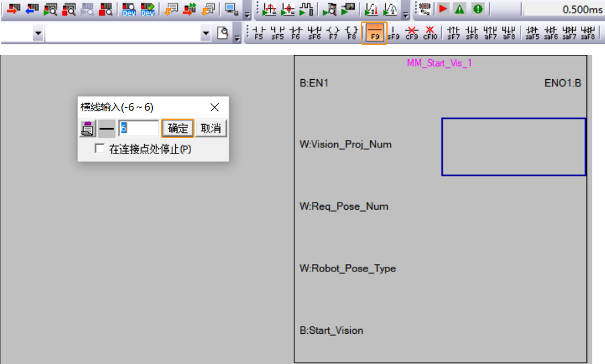
Task: Click the horizontal line symbol button in dialog
Action: click(x=107, y=129)
